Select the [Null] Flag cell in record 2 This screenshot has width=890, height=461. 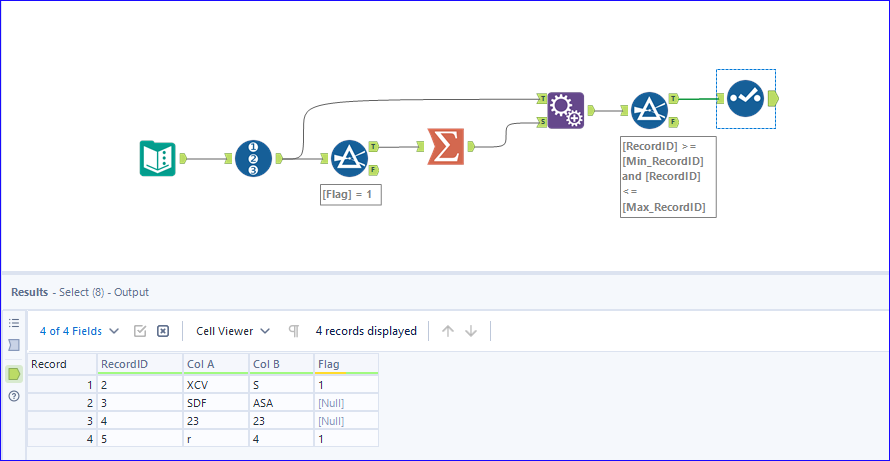click(346, 403)
